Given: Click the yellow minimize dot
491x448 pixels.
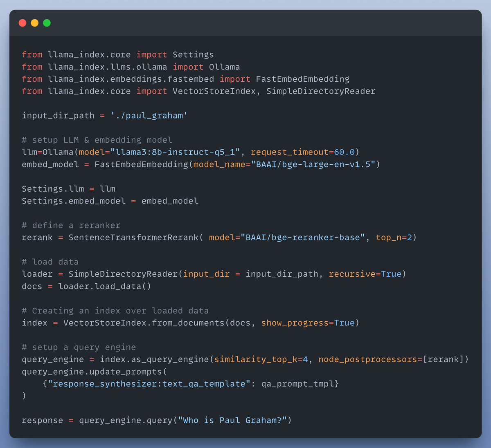Looking at the screenshot, I should click(x=35, y=23).
